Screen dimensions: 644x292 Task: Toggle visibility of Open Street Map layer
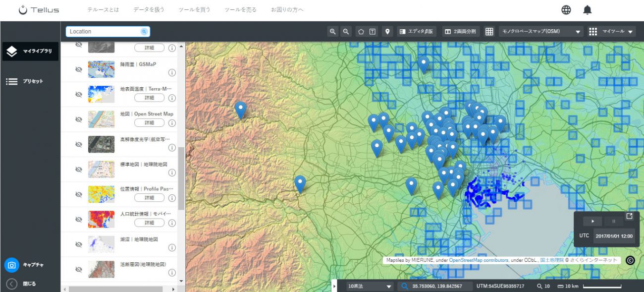coord(78,119)
